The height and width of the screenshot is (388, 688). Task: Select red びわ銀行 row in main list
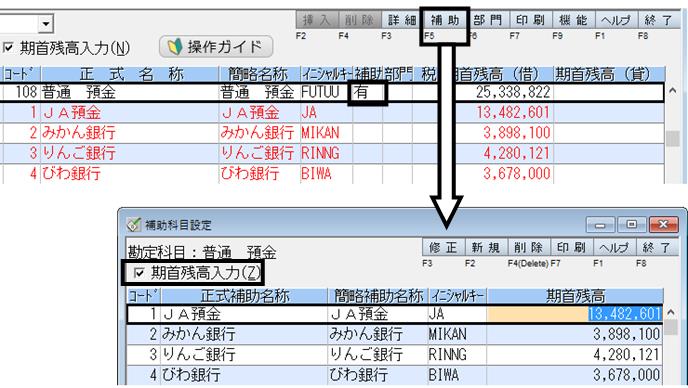pos(333,173)
